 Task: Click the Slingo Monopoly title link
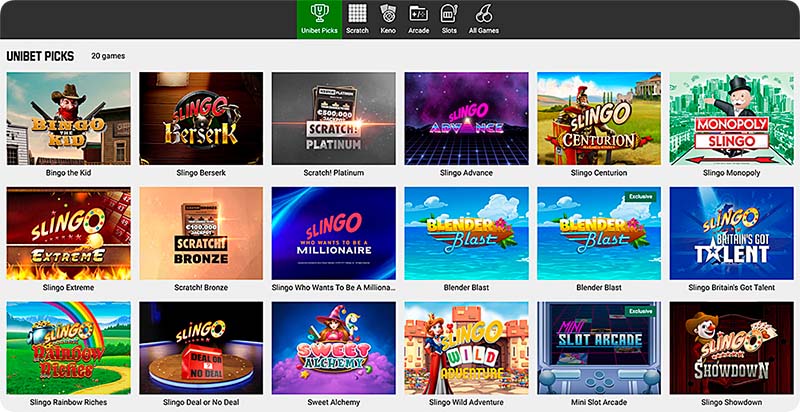click(x=732, y=173)
